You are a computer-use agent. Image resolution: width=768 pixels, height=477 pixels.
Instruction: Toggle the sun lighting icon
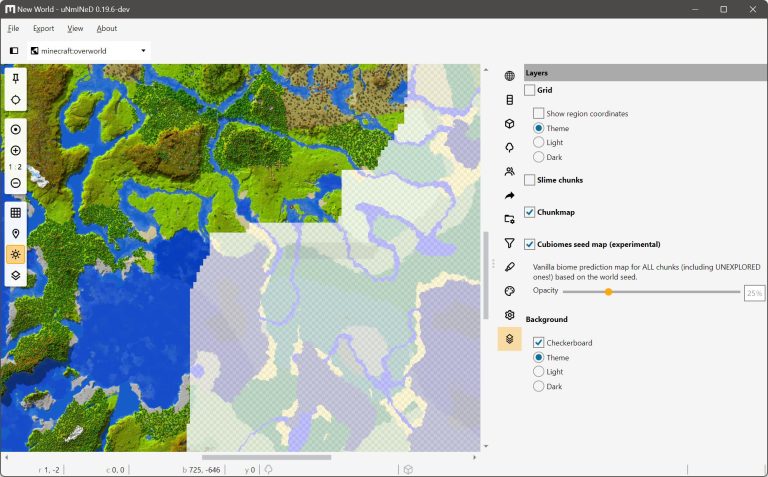[16, 255]
